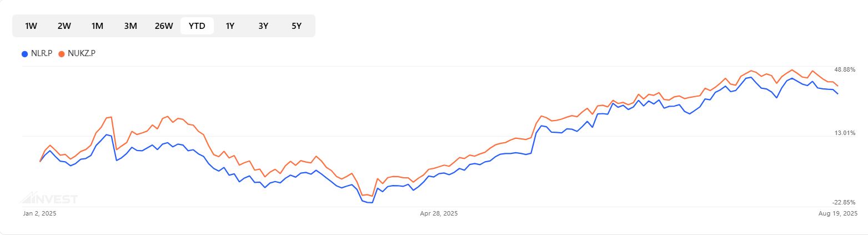Show the 3M chart range

pyautogui.click(x=131, y=26)
